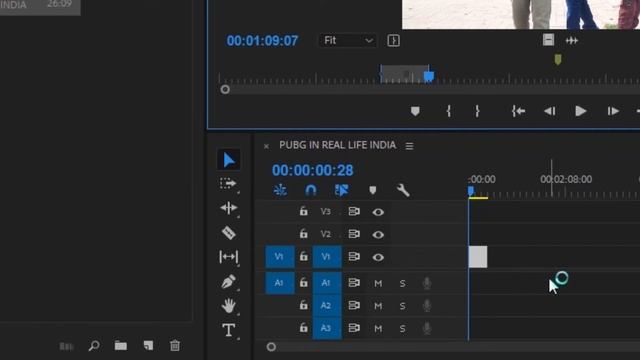Toggle insert sequences as nests button
640x360 pixels.
(280, 190)
